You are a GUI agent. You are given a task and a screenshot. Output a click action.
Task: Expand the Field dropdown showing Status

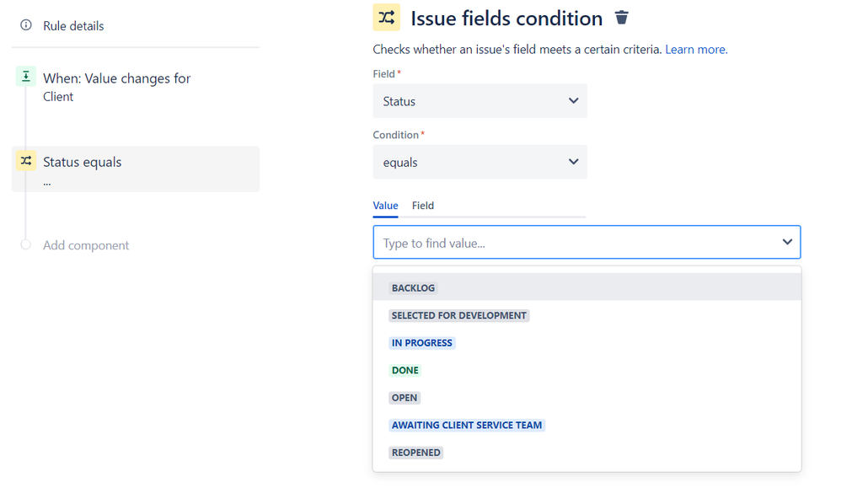coord(479,101)
